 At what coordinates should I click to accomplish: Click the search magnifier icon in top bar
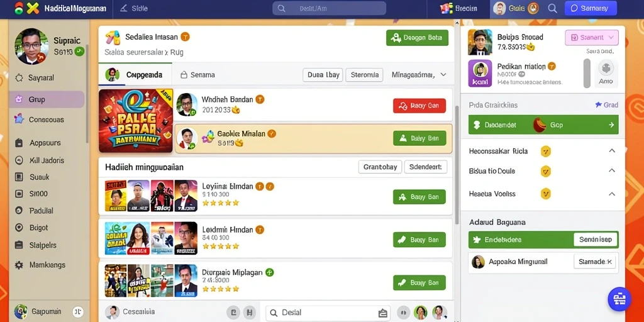click(x=281, y=8)
